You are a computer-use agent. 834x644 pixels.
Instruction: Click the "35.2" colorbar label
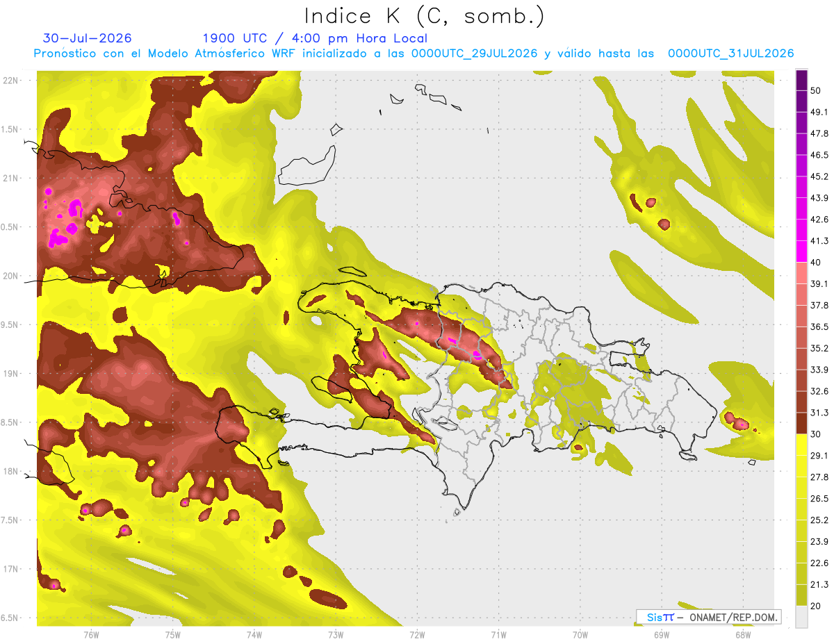(x=820, y=348)
